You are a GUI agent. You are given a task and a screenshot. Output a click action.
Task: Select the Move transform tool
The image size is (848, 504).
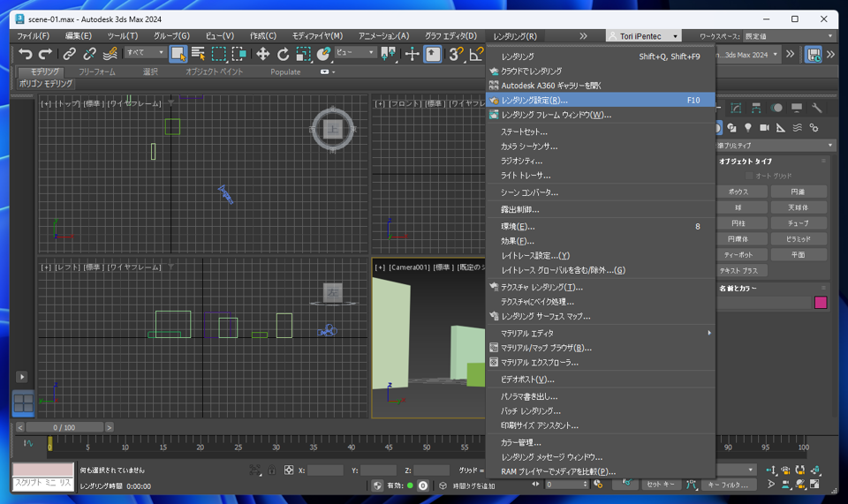point(262,55)
